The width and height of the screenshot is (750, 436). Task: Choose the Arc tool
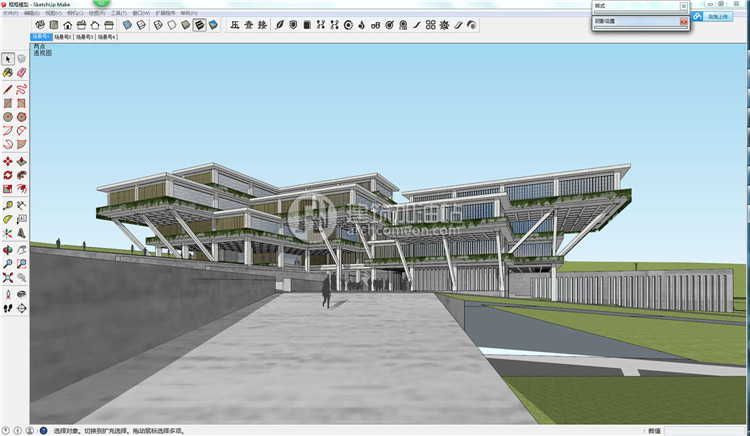(x=8, y=131)
